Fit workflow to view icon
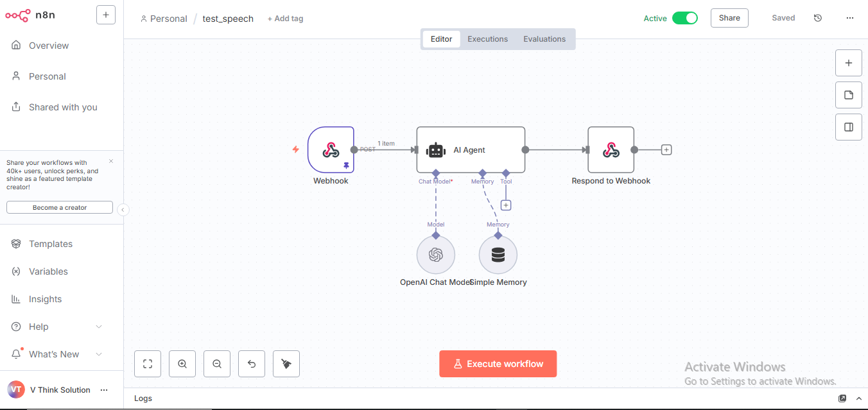Image resolution: width=868 pixels, height=410 pixels. click(x=148, y=364)
